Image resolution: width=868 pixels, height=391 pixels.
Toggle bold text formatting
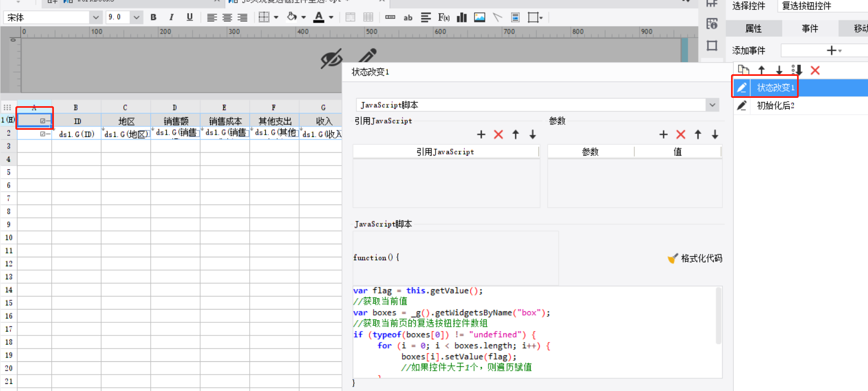point(153,18)
